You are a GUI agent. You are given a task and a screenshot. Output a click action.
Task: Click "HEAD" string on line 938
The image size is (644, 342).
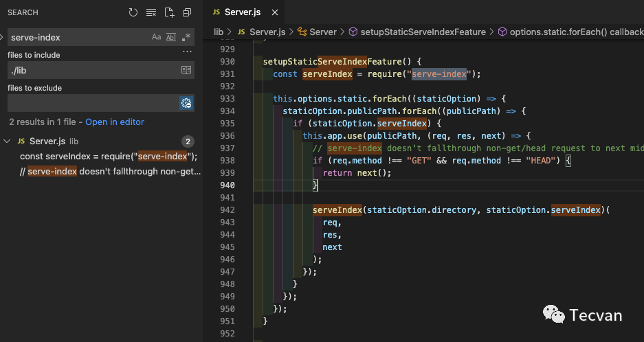(540, 161)
